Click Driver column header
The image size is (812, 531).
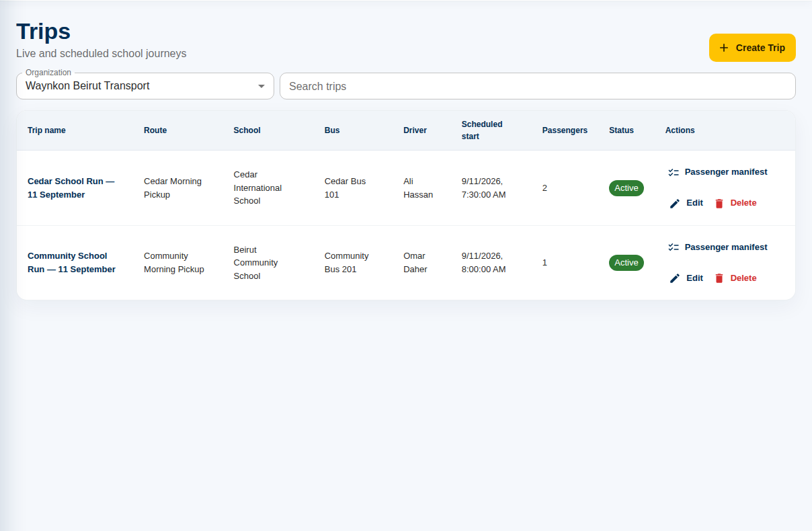pos(415,130)
